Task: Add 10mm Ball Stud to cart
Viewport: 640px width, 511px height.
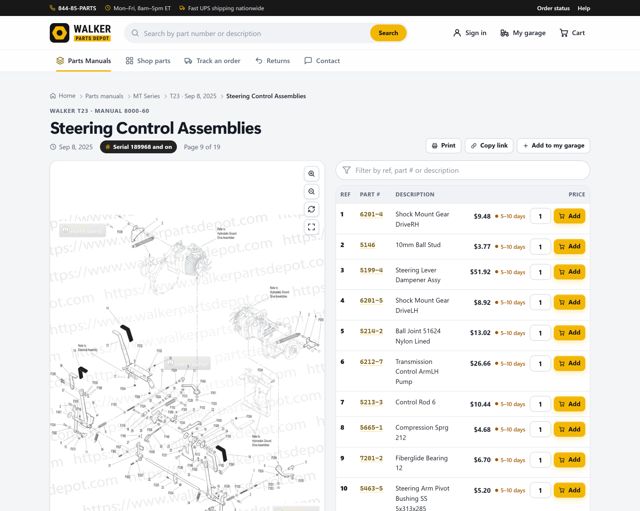Action: [569, 247]
